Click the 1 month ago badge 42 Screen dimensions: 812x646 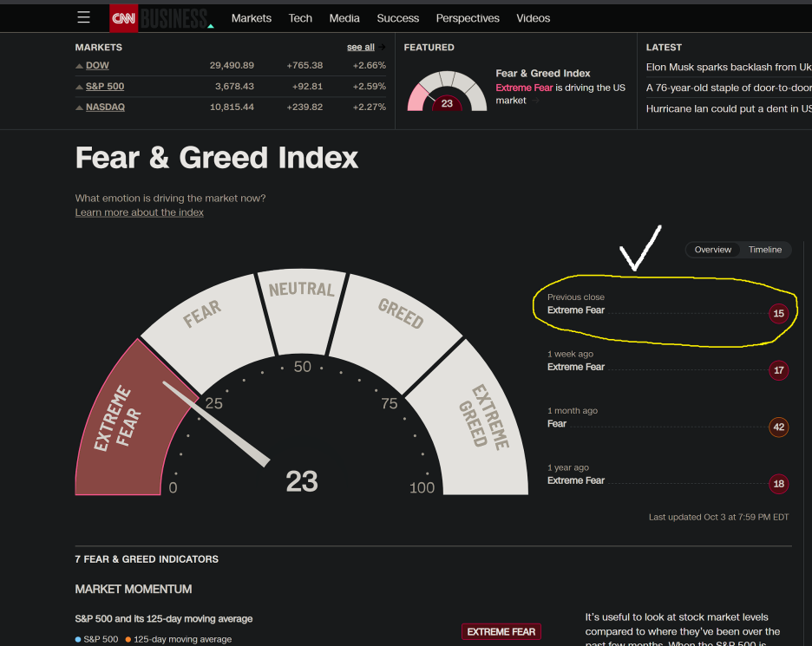tap(778, 427)
